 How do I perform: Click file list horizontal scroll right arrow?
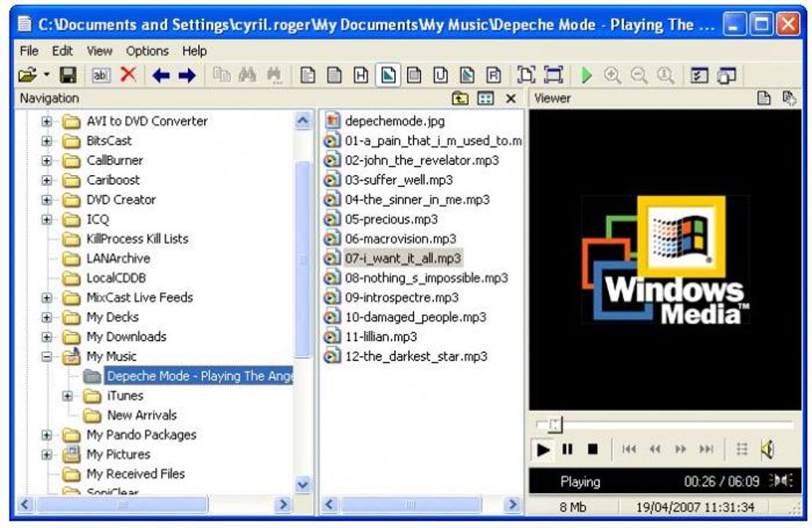pos(513,504)
